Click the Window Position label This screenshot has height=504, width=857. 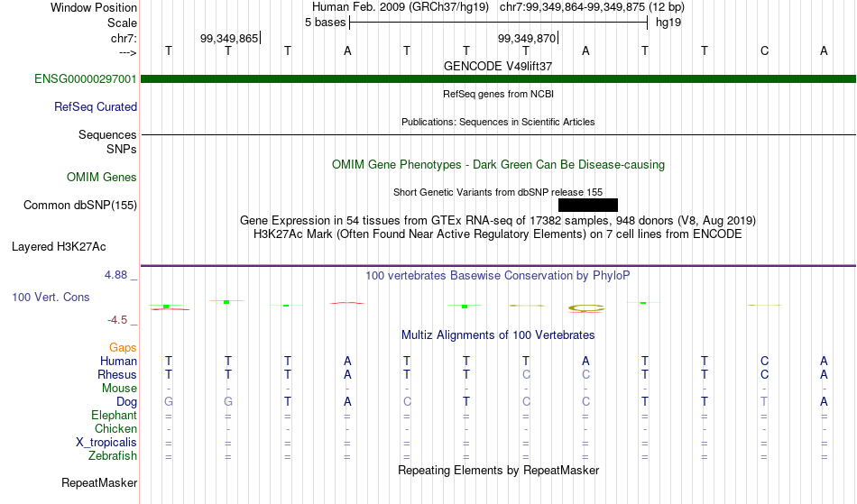(94, 7)
